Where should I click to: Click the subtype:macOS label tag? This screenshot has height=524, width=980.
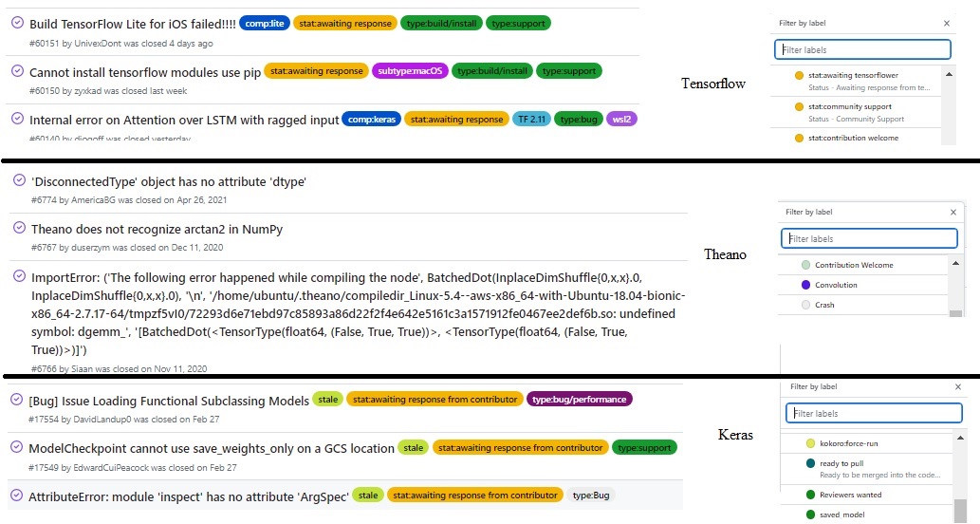coord(410,70)
